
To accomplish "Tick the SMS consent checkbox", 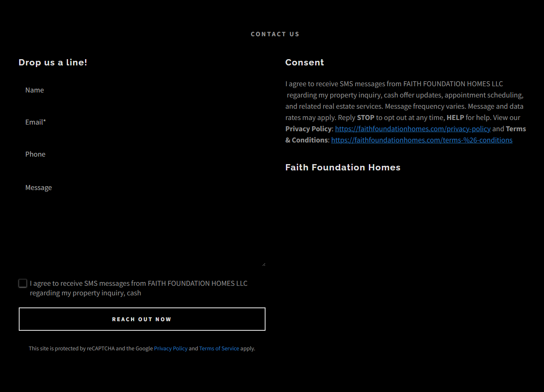I will click(x=23, y=283).
